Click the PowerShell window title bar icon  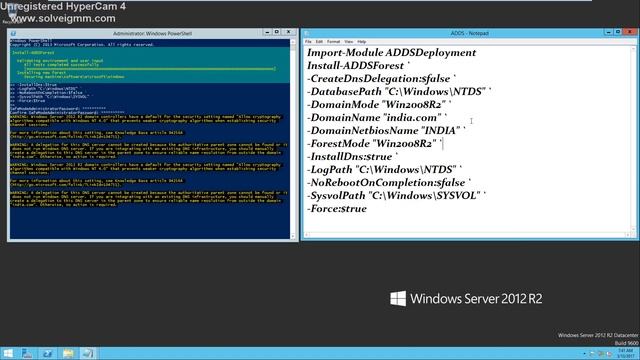click(x=13, y=33)
